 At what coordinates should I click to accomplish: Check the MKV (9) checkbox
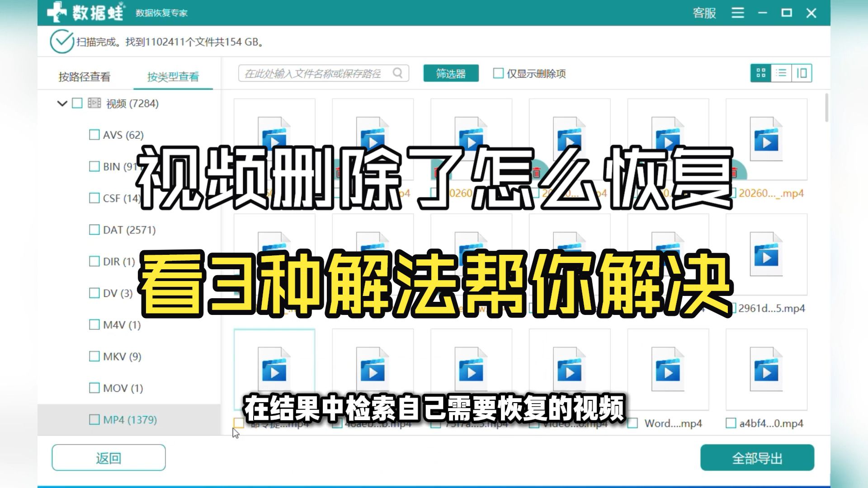click(94, 356)
